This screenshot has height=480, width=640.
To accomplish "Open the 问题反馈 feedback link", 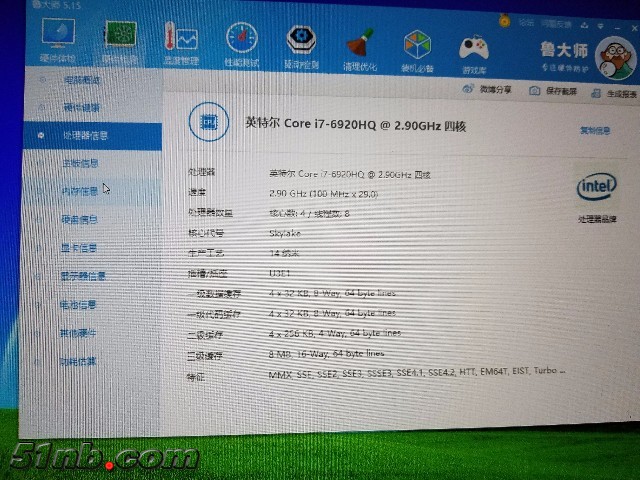I will [556, 24].
